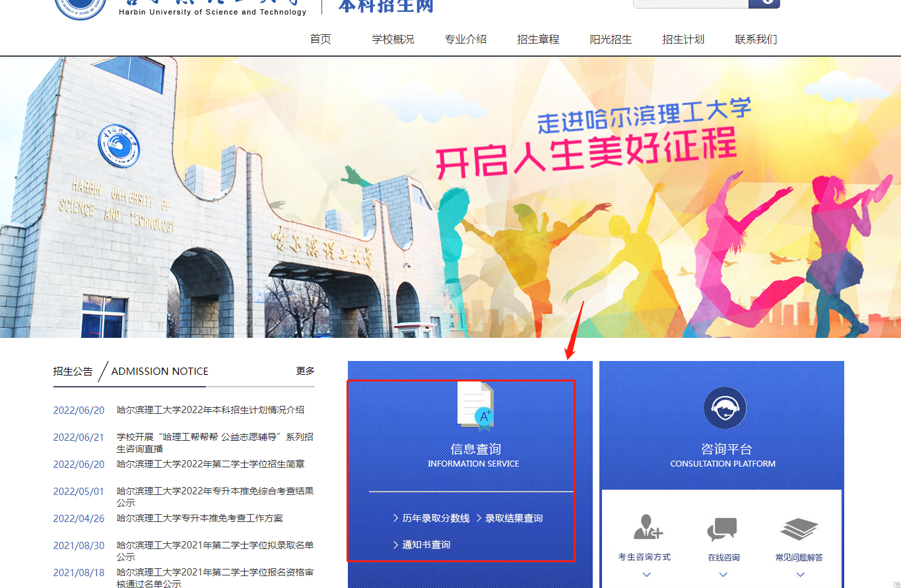Viewport: 901px width, 588px height.
Task: Click the 咨询平台 headset icon
Action: (x=725, y=408)
